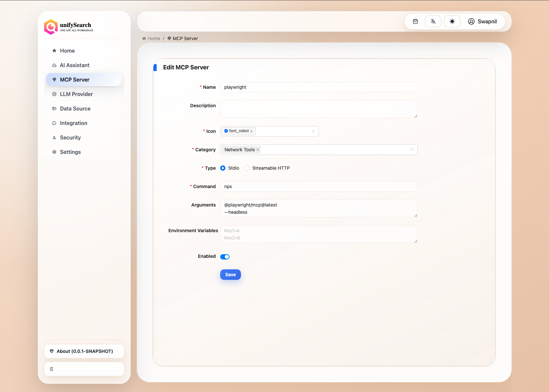This screenshot has width=549, height=392.
Task: Click the unifySearch logo icon
Action: click(51, 27)
